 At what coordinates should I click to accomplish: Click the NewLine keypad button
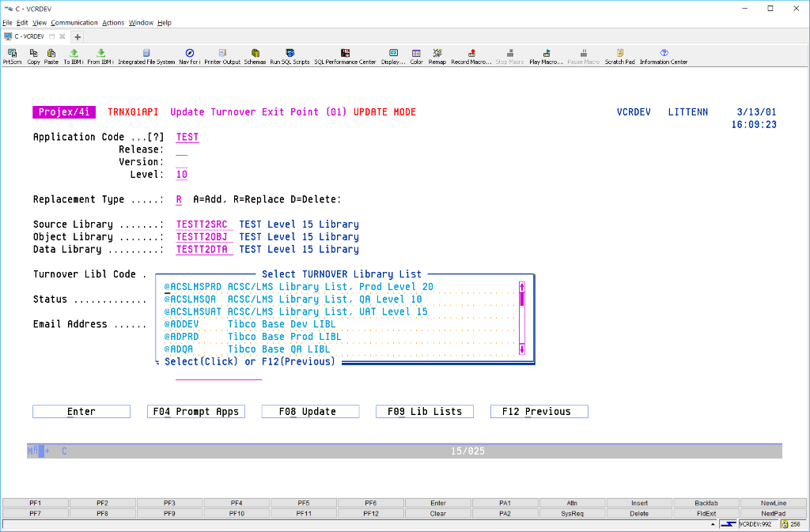click(x=774, y=503)
